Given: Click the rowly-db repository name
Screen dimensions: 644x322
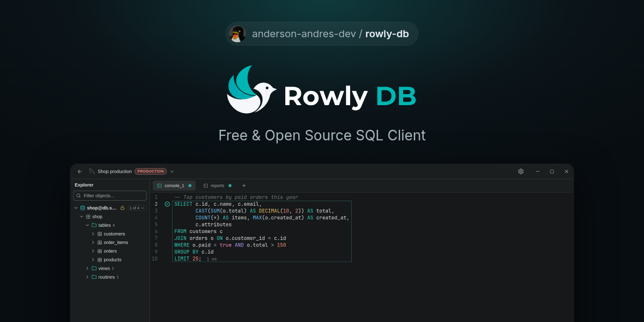Looking at the screenshot, I should [387, 34].
